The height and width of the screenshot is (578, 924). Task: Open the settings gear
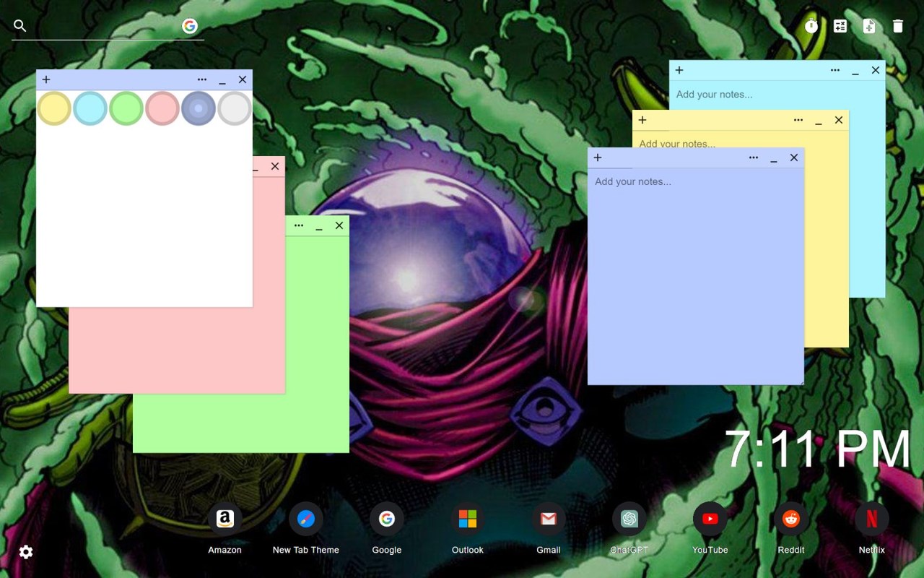(26, 552)
